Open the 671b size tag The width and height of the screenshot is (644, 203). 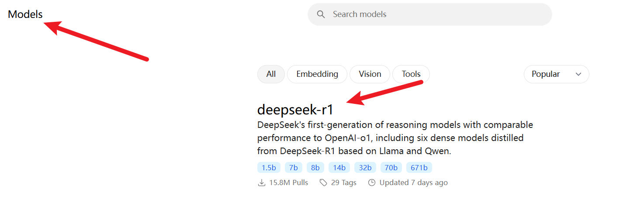419,168
